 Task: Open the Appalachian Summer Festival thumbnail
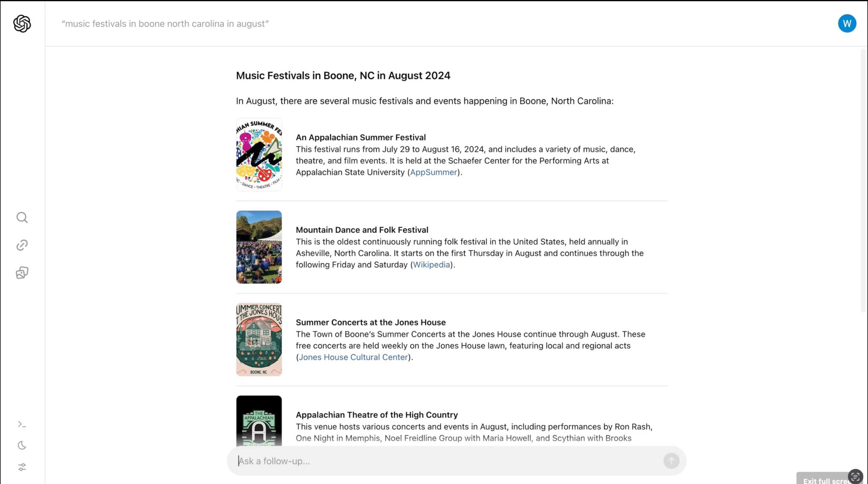259,155
